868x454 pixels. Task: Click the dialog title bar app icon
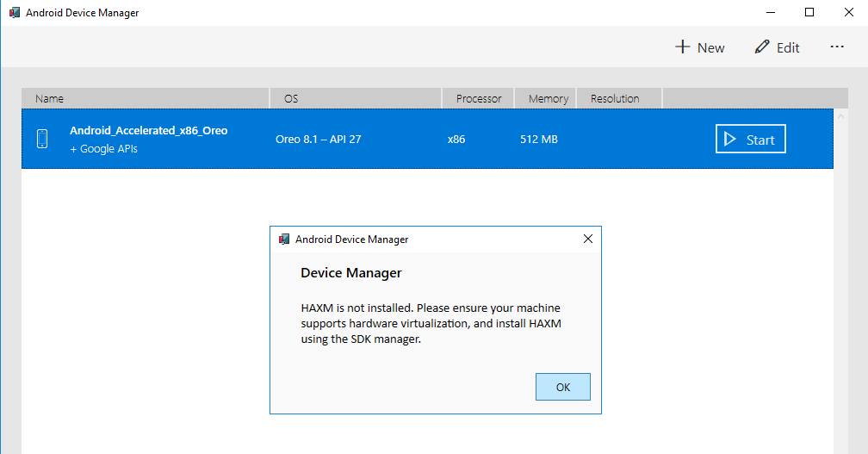point(284,239)
